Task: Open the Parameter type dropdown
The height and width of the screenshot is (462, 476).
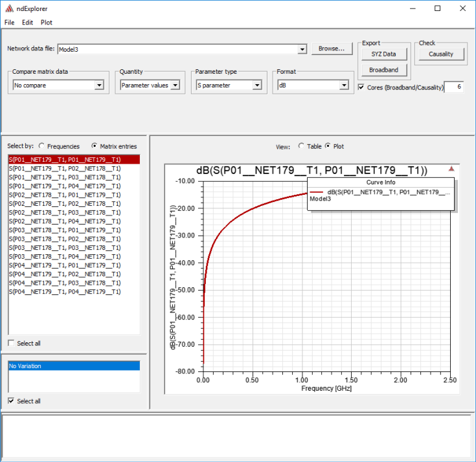Action: (x=257, y=85)
